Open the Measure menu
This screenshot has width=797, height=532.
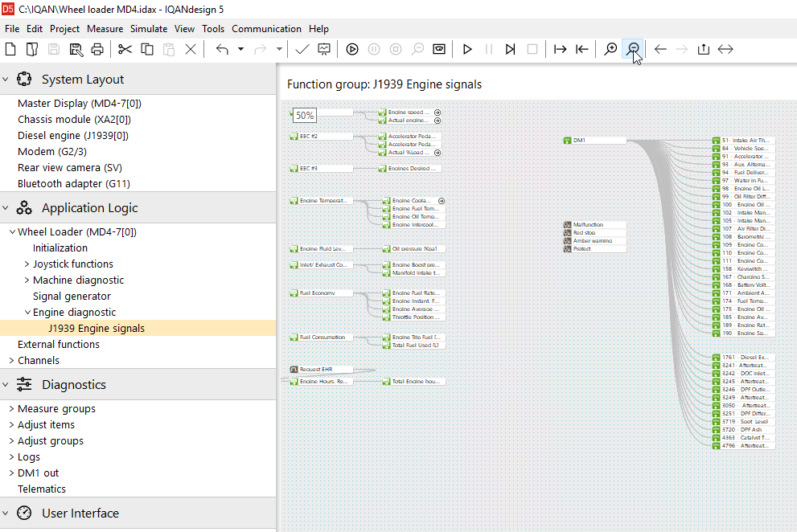point(105,29)
